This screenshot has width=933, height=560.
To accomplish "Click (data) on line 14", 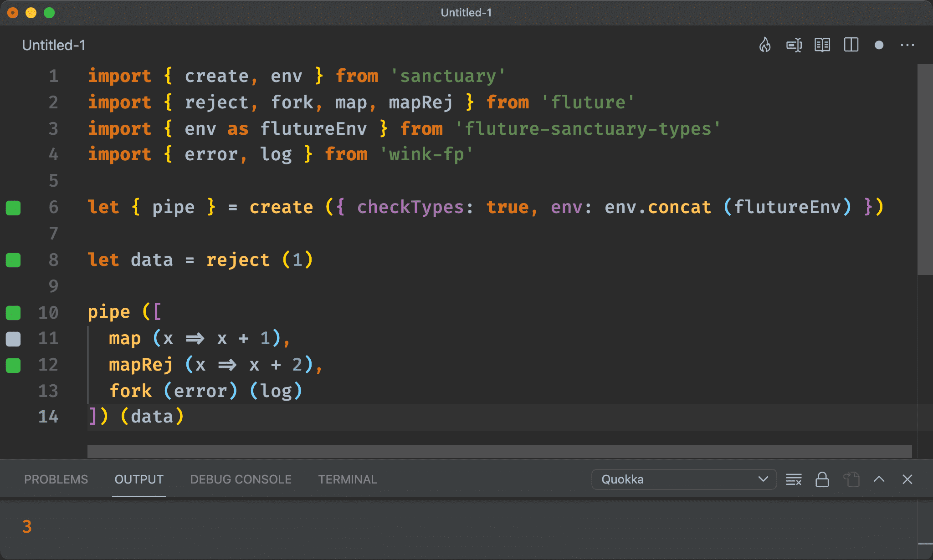I will coord(152,417).
